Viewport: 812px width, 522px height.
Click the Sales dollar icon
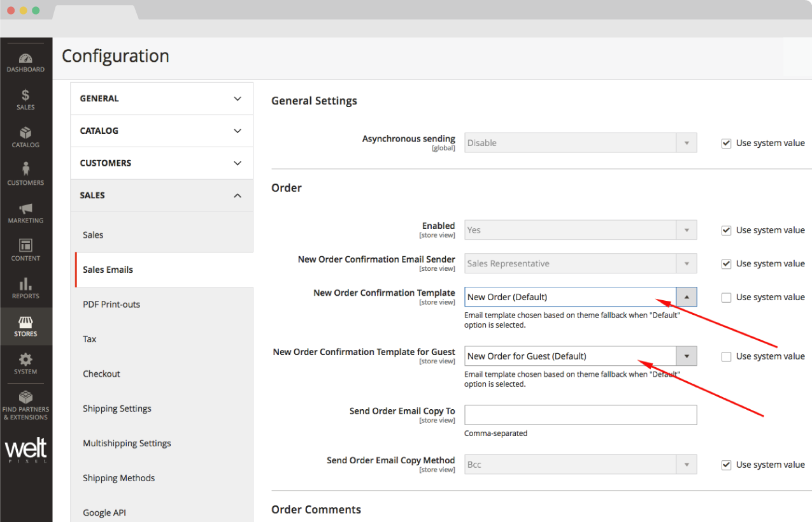tap(25, 96)
